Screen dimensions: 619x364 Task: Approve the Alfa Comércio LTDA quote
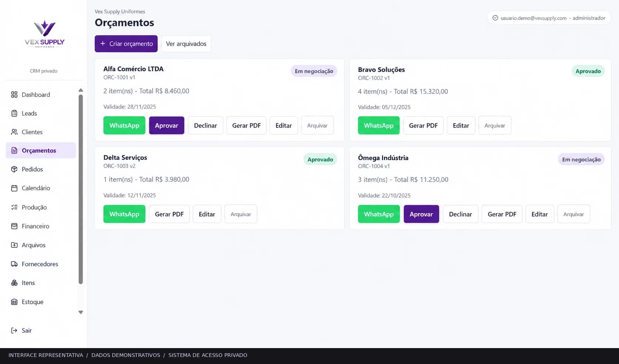(x=167, y=125)
